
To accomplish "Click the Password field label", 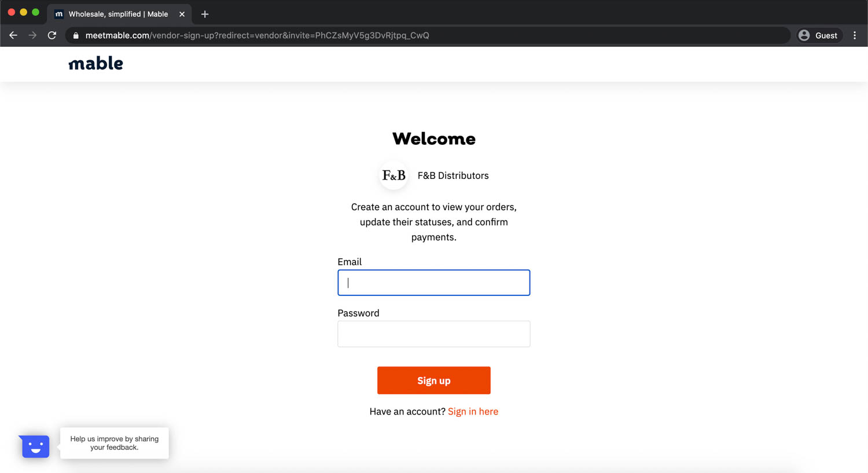I will pyautogui.click(x=359, y=313).
